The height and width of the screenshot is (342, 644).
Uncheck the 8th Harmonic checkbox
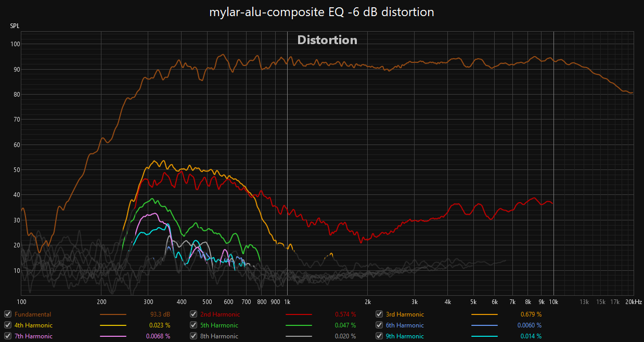pos(194,336)
